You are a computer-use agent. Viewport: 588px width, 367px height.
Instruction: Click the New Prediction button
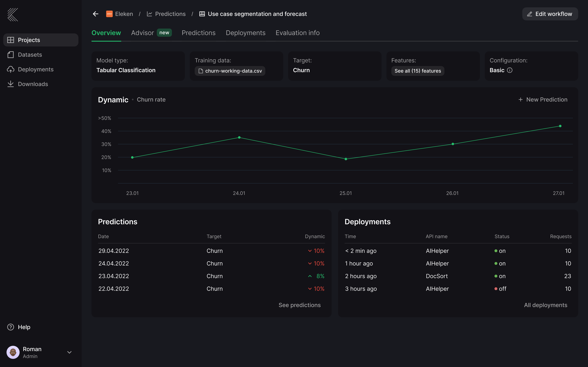(543, 99)
